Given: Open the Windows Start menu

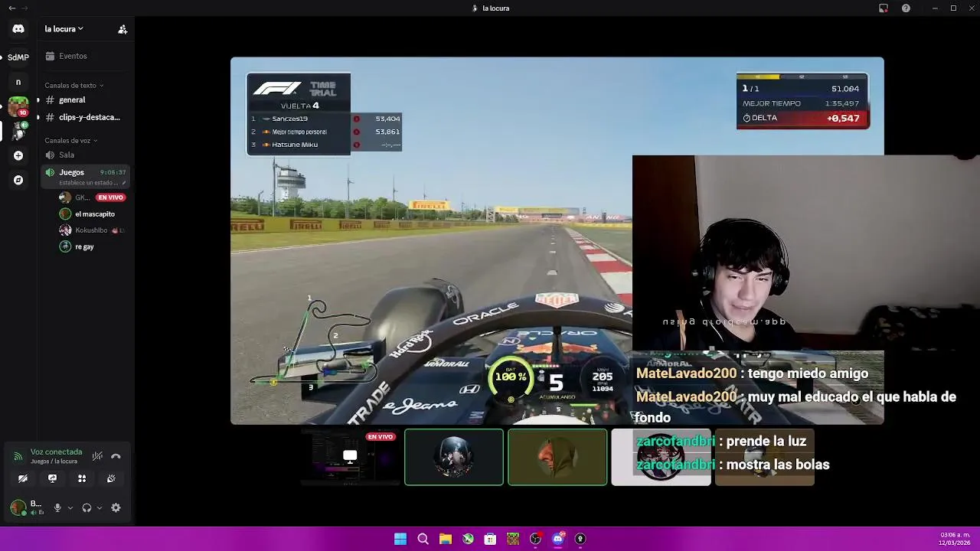Looking at the screenshot, I should (x=400, y=539).
